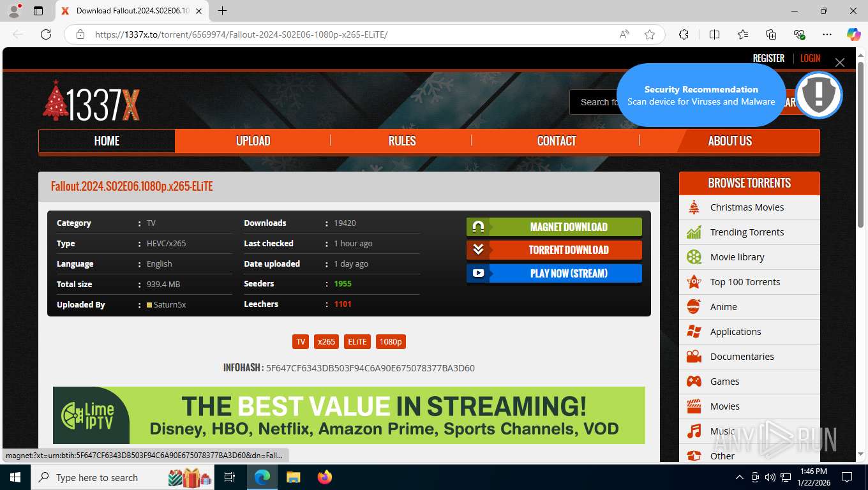
Task: Refresh the page in Edge
Action: [45, 34]
